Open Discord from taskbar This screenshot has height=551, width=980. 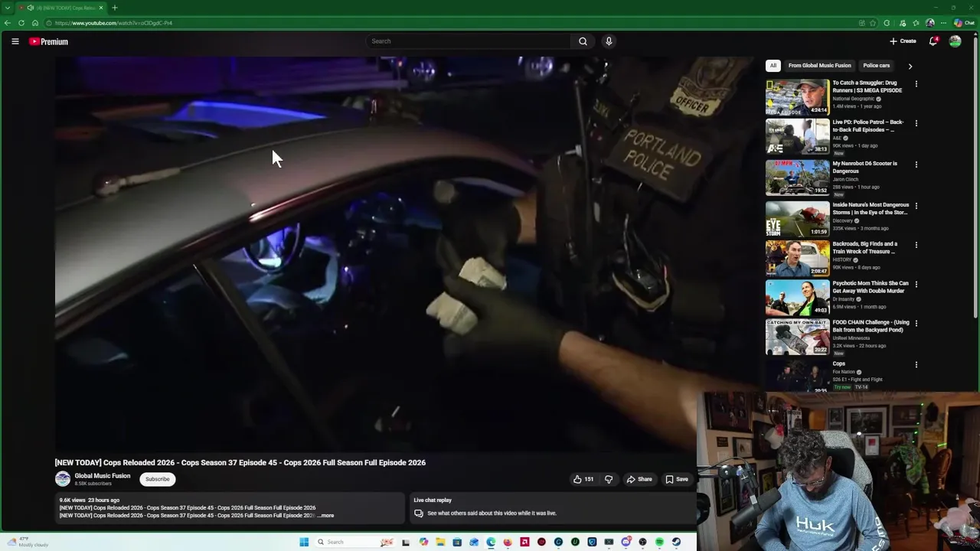(626, 542)
